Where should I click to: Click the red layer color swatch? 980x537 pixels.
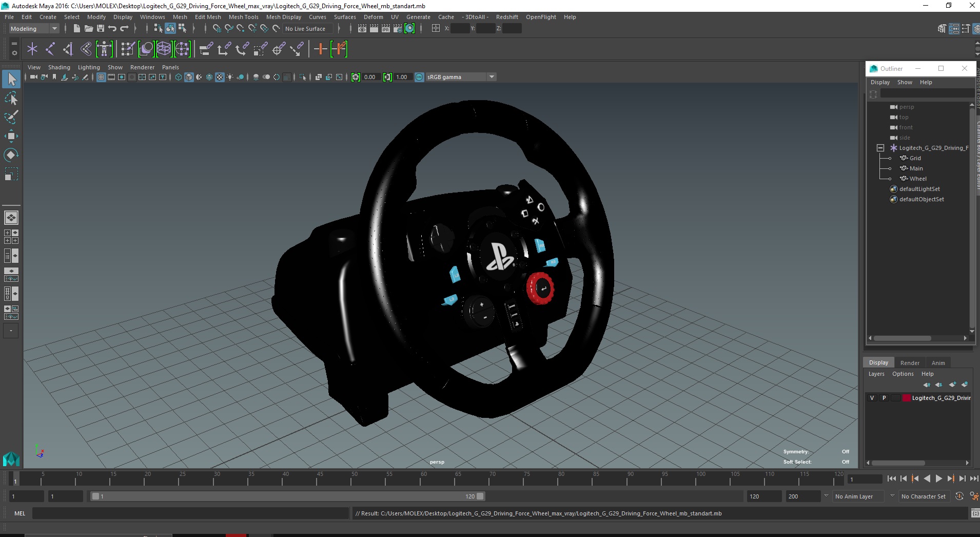[907, 398]
